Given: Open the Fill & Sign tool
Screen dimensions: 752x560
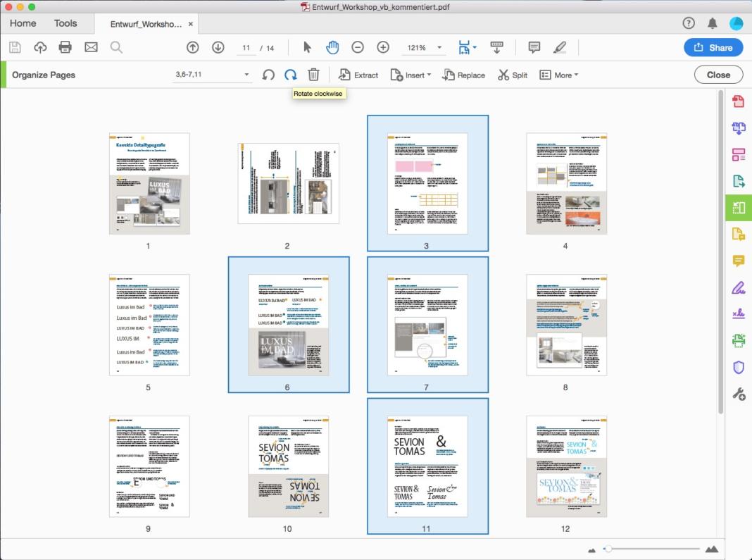Looking at the screenshot, I should point(738,287).
